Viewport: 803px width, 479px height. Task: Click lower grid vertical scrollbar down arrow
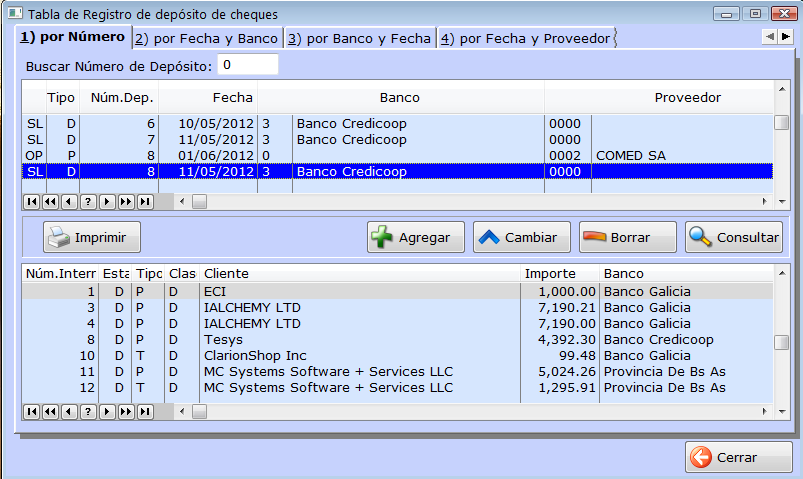(x=782, y=411)
